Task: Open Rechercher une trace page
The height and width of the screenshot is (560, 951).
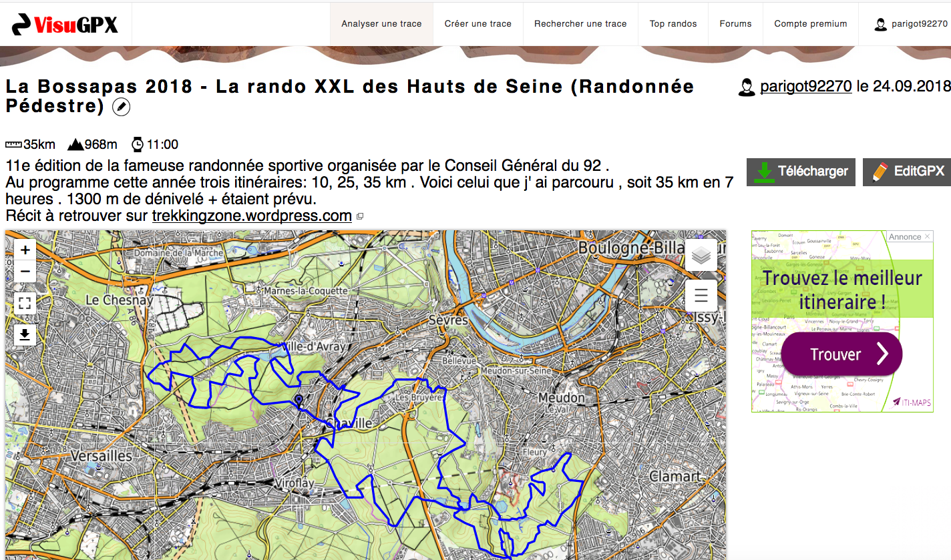Action: pos(580,24)
